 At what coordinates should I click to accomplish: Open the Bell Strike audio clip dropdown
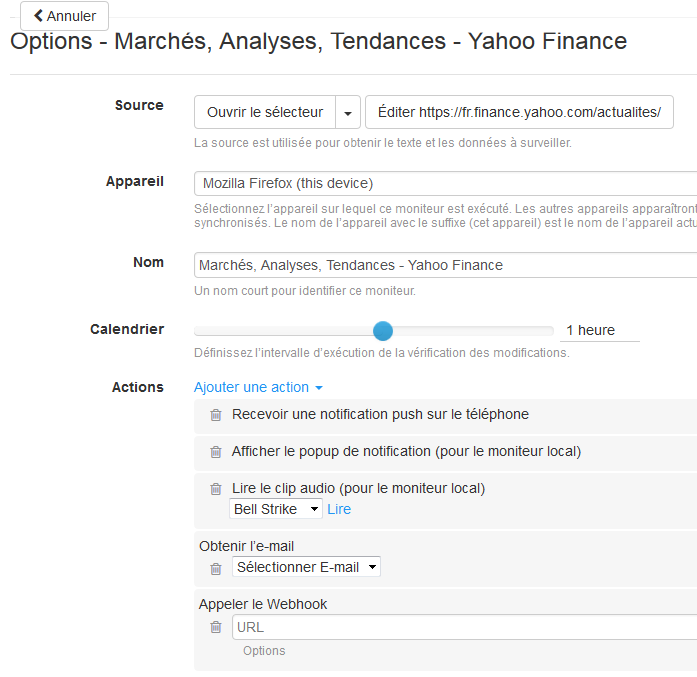[276, 509]
